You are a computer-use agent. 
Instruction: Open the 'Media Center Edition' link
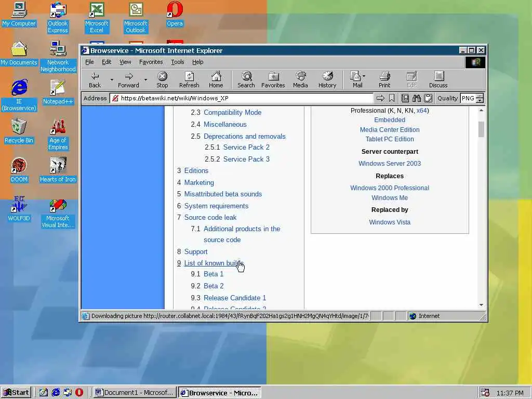click(390, 129)
